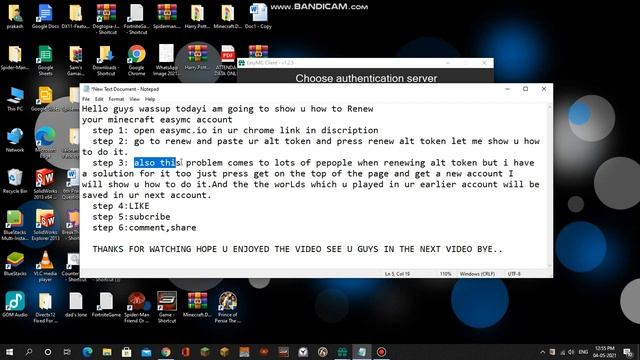Open the Help menu in Notepad
This screenshot has width=640, height=360.
(x=150, y=99)
